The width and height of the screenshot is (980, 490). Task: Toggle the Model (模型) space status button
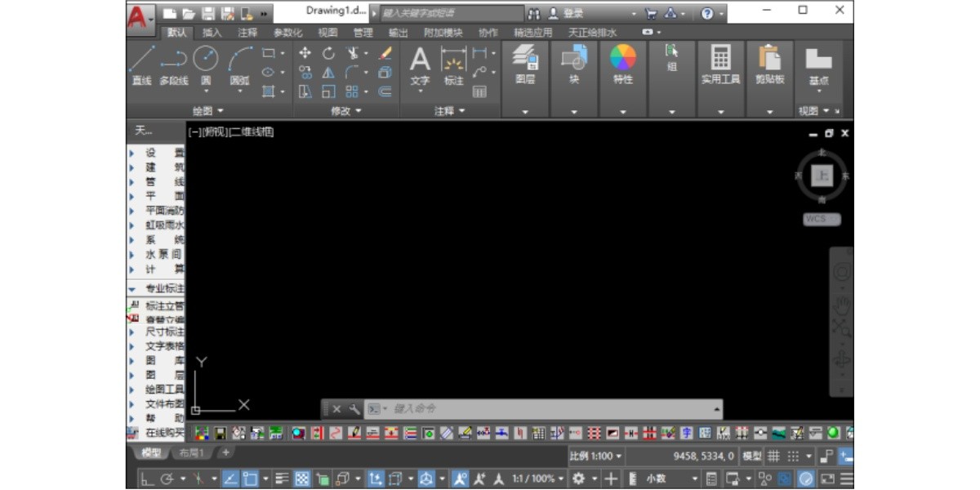click(x=752, y=457)
